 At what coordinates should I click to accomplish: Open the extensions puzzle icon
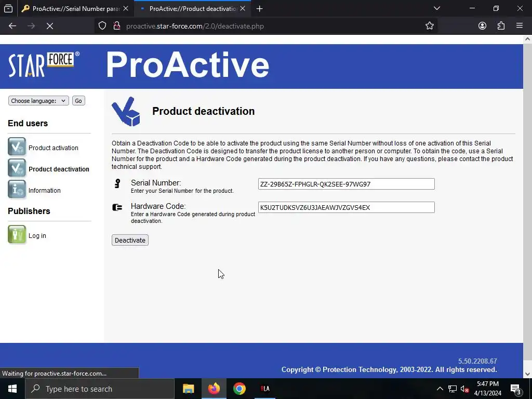point(501,26)
